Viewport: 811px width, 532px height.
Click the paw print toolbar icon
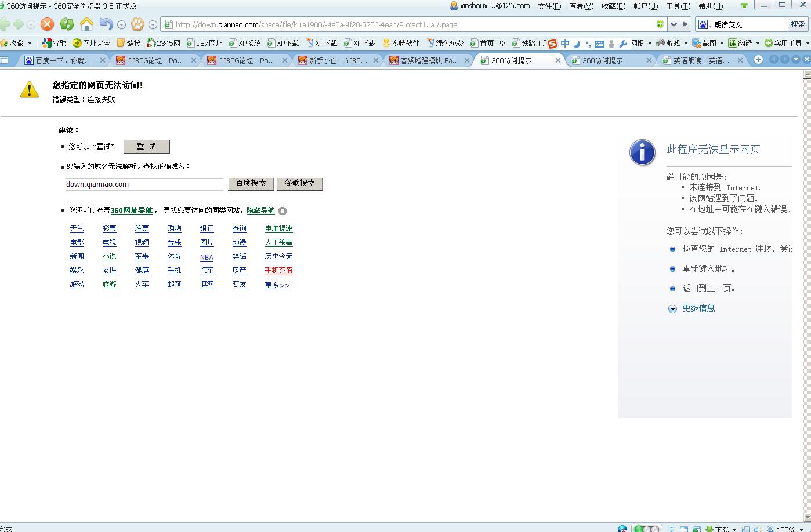click(137, 24)
